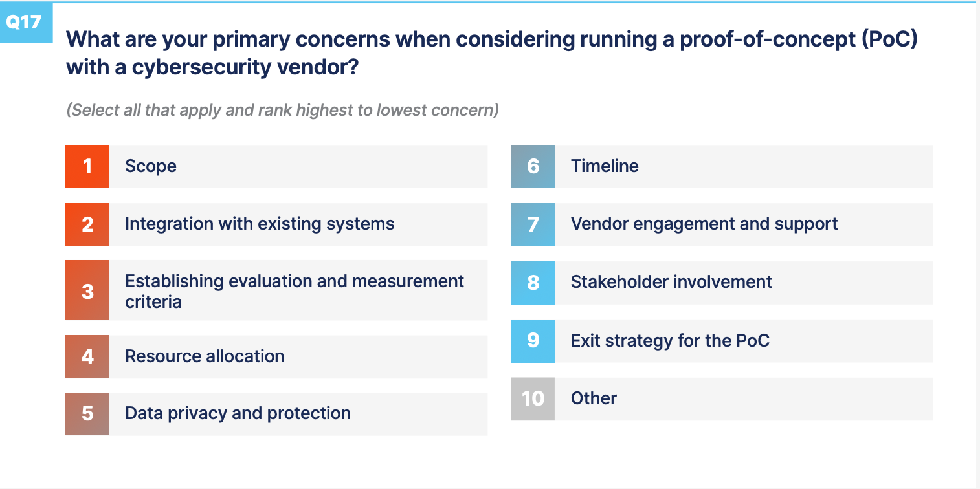Click the number 8 blue rank box
Image resolution: width=980 pixels, height=489 pixels.
(x=533, y=283)
